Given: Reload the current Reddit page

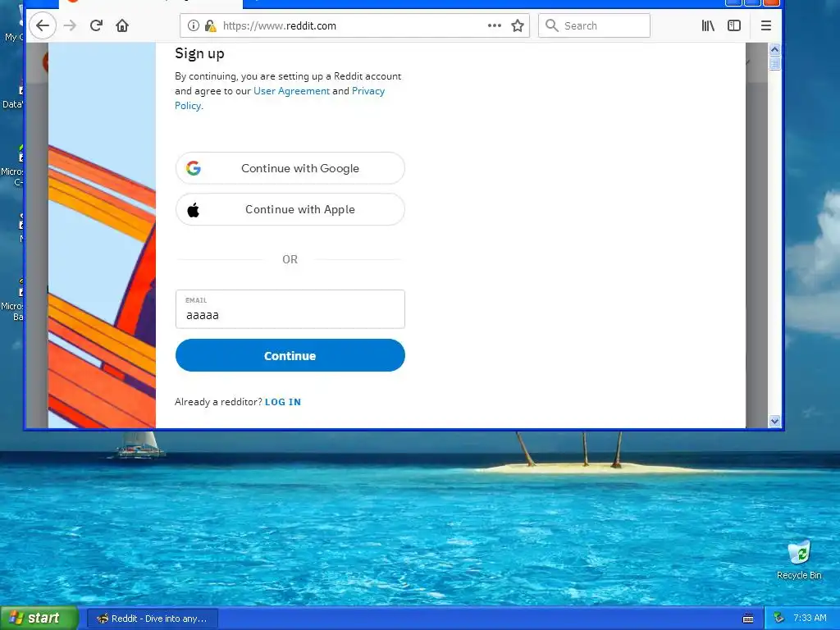Looking at the screenshot, I should coord(97,25).
